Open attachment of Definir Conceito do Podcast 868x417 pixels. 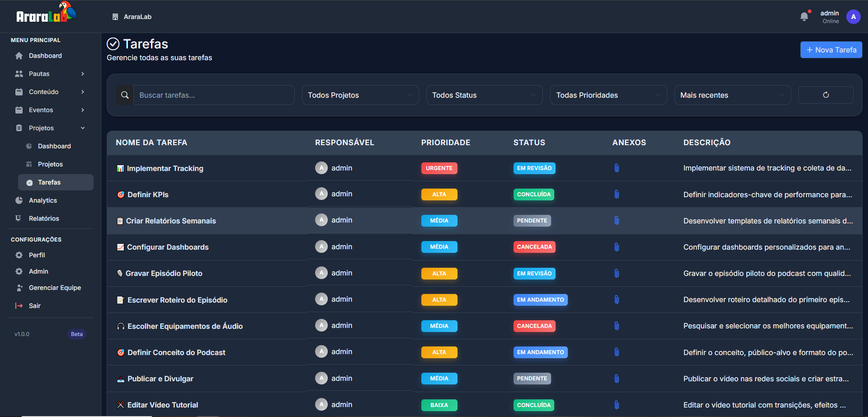point(617,352)
